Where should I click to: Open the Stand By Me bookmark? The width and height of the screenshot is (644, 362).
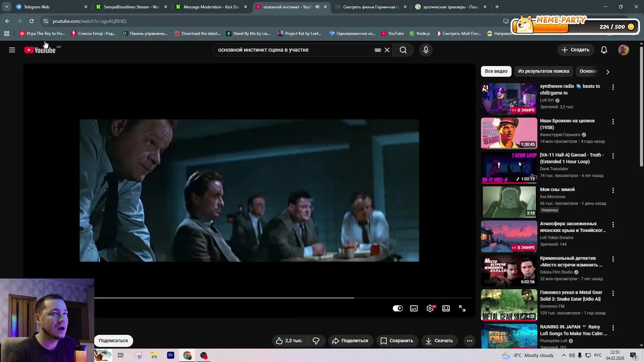click(x=248, y=34)
